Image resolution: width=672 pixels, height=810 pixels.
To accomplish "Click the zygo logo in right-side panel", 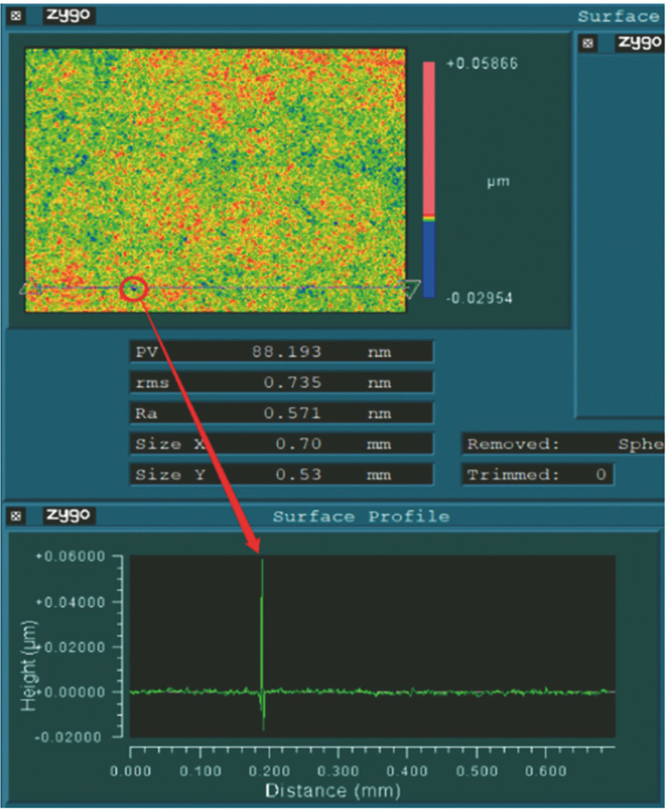I will click(x=639, y=43).
